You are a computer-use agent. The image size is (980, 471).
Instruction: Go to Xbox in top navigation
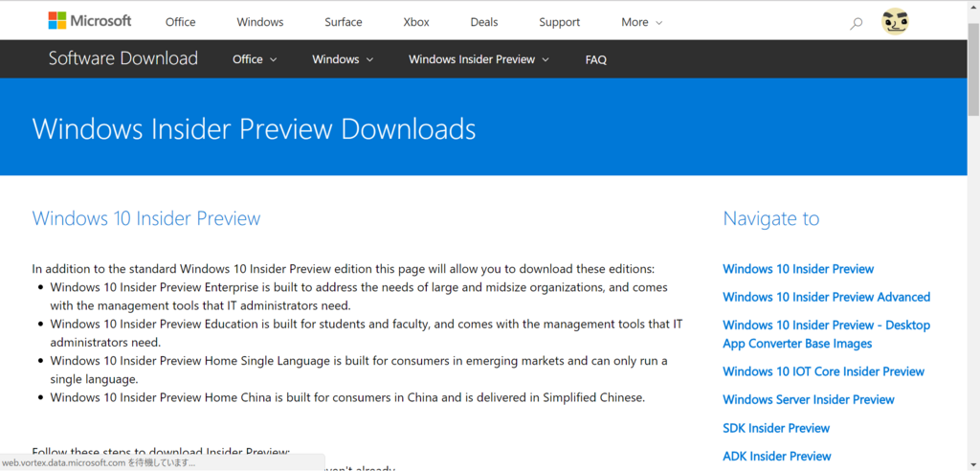416,22
